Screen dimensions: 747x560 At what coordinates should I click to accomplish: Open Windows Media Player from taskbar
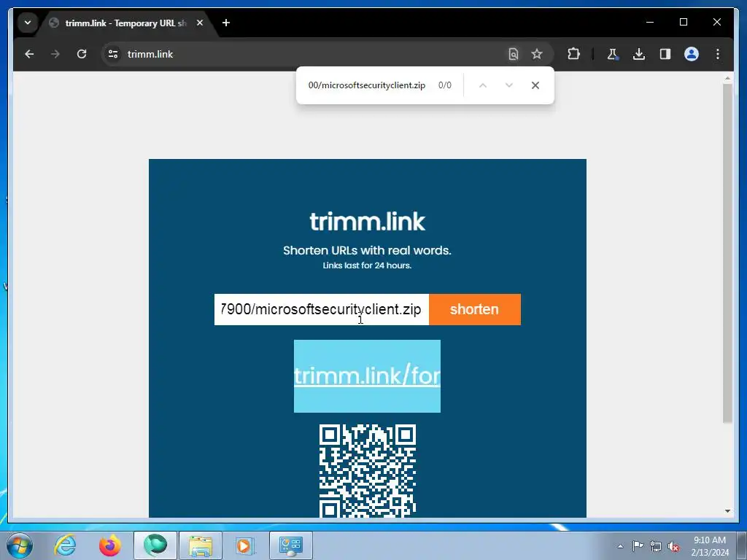245,545
